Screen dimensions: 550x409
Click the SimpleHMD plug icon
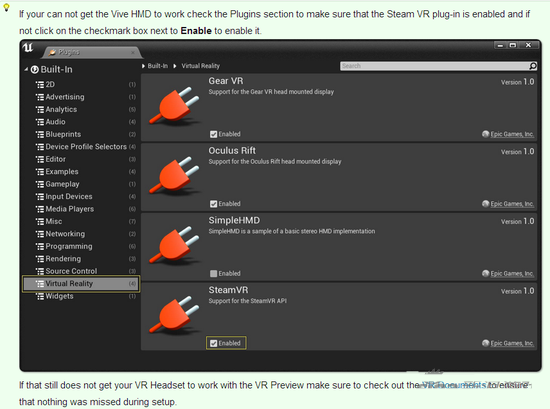[174, 245]
